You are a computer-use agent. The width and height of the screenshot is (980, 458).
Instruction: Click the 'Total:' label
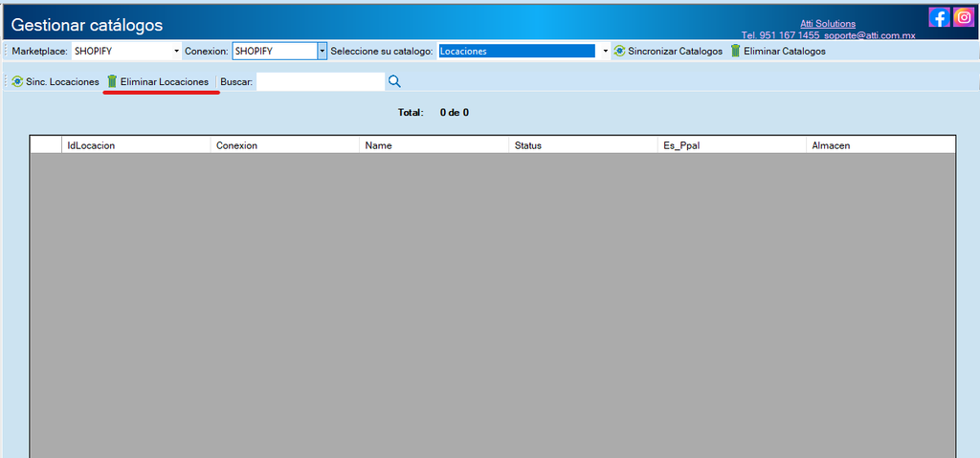[x=411, y=113]
